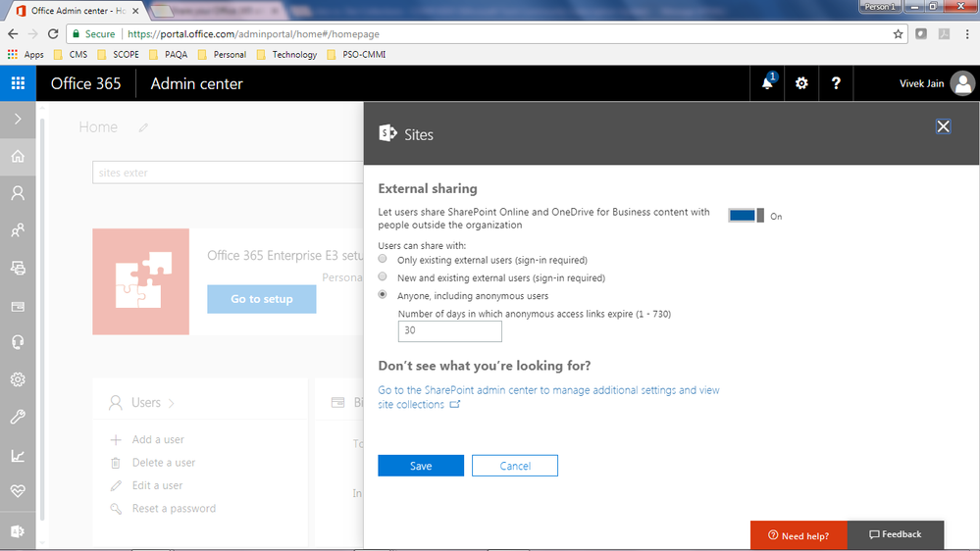Image resolution: width=980 pixels, height=551 pixels.
Task: Bookmark this page with the star icon
Action: click(x=899, y=33)
